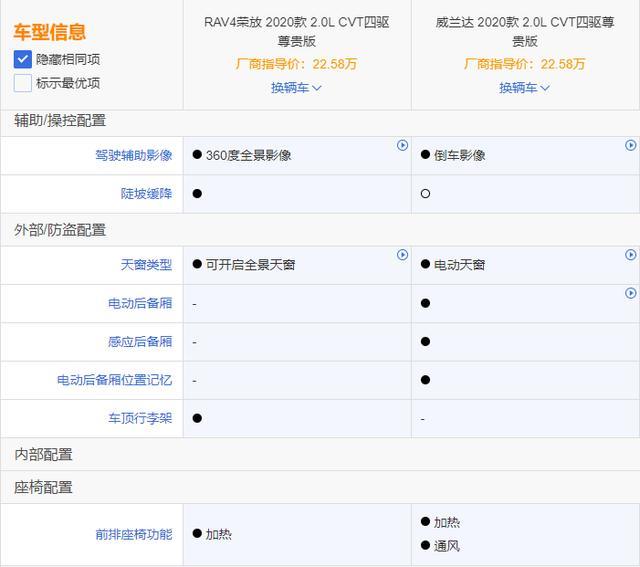Open 换辆车 dropdown under 威兰达
This screenshot has height=567, width=640.
[524, 87]
